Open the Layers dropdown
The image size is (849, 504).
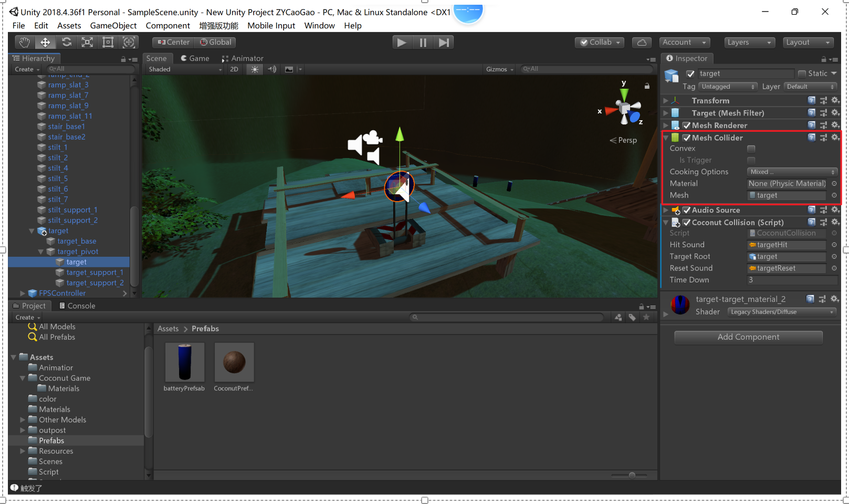[x=749, y=43]
